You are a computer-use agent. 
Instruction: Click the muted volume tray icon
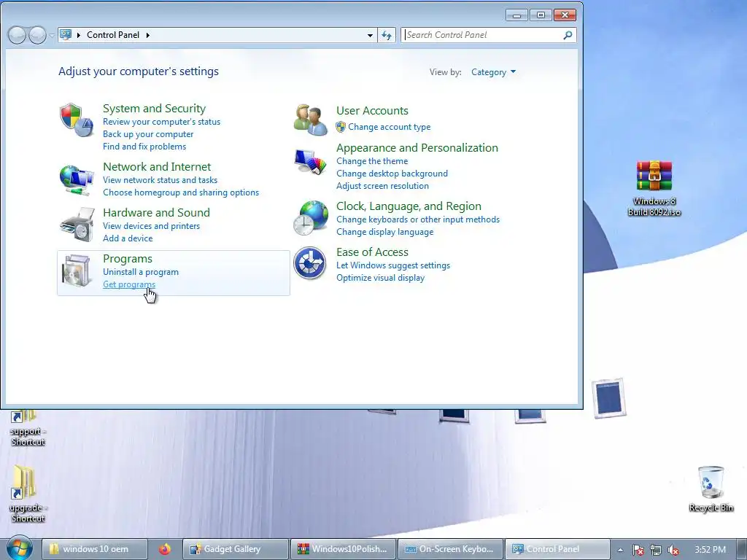pyautogui.click(x=673, y=550)
